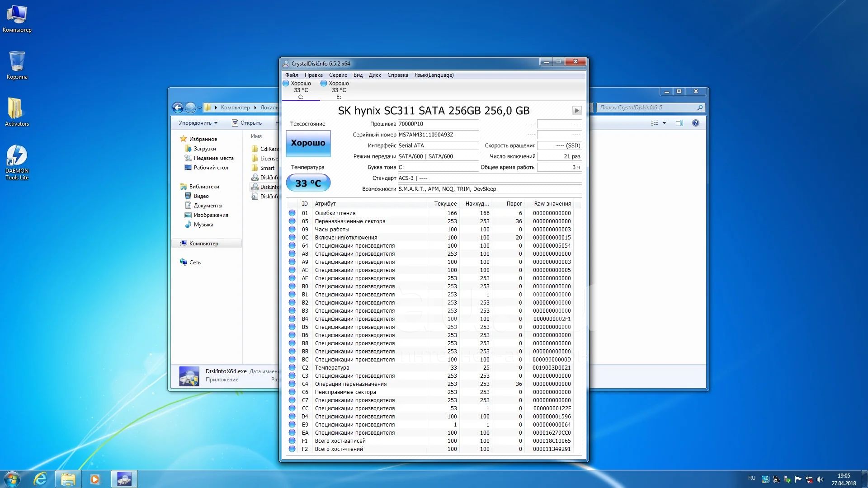868x488 pixels.
Task: Click the serial number field MS7AN43111090A93Z
Action: [438, 135]
